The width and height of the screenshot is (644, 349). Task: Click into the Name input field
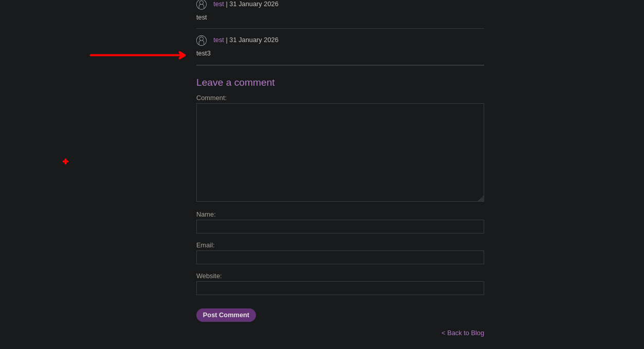tap(340, 227)
